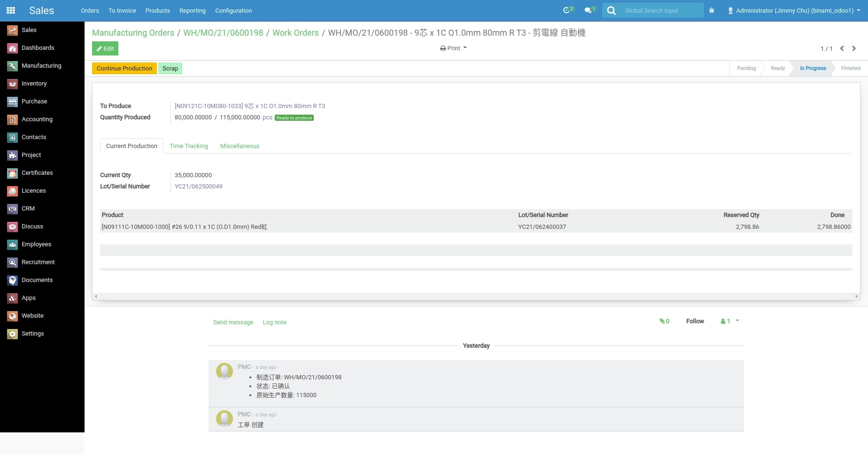868x454 pixels.
Task: Open the Certificates icon in sidebar
Action: [x=13, y=173]
